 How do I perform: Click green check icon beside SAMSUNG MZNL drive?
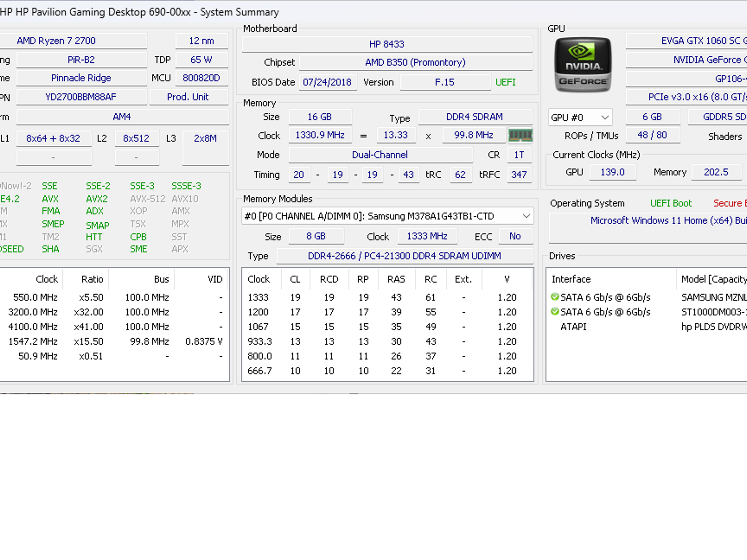555,297
